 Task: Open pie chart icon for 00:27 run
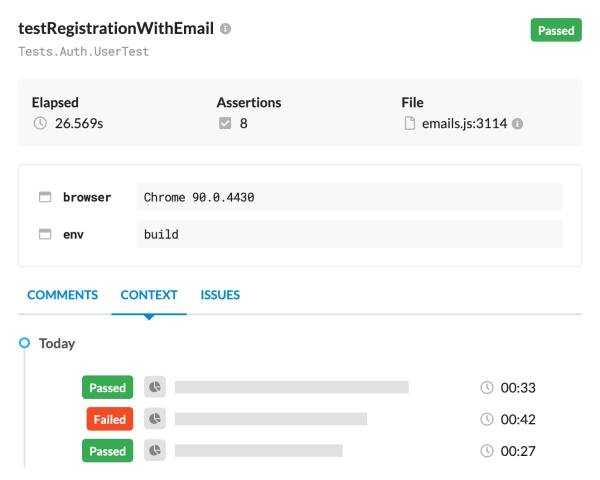tap(155, 450)
